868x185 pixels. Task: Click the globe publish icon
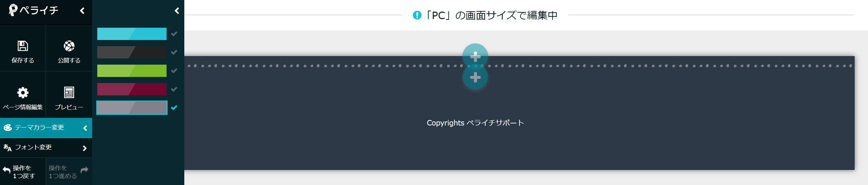pos(69,46)
